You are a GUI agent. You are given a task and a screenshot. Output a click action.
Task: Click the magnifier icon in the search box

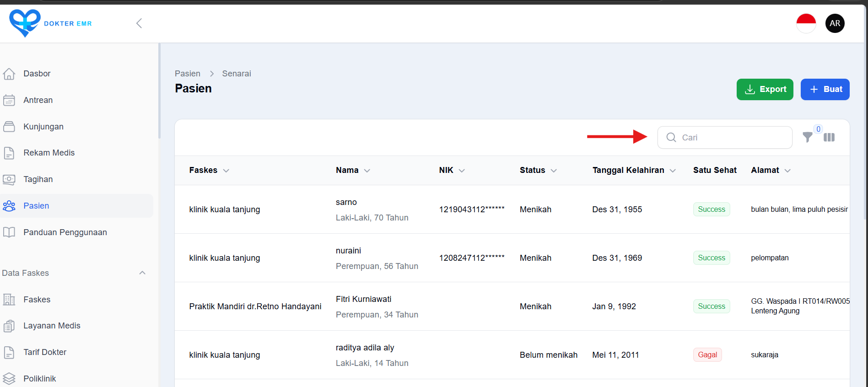tap(671, 137)
